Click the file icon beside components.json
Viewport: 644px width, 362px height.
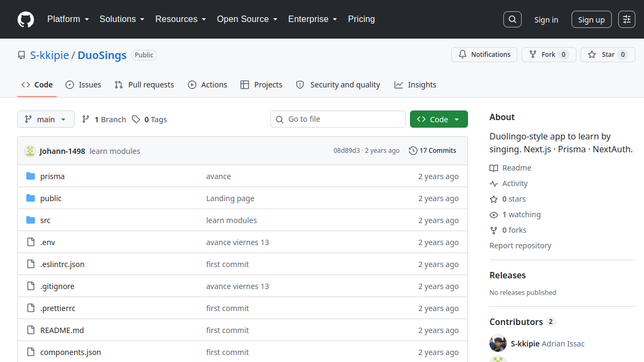click(31, 352)
